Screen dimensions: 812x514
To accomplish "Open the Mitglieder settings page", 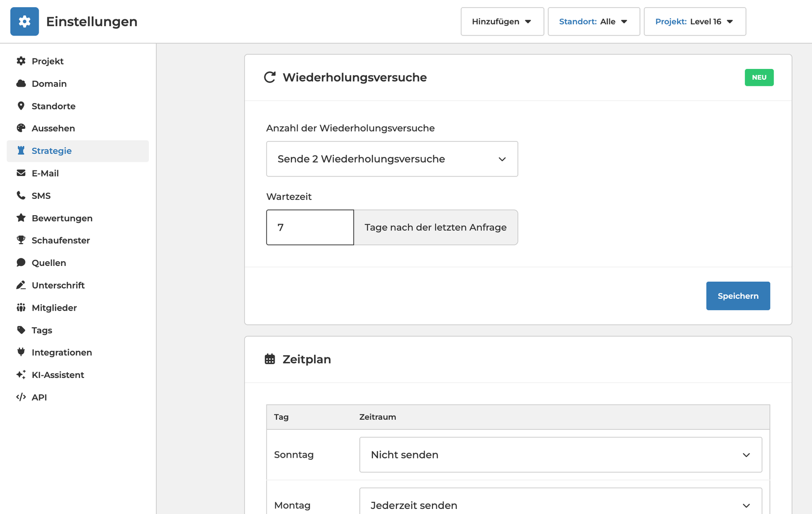I will (54, 307).
